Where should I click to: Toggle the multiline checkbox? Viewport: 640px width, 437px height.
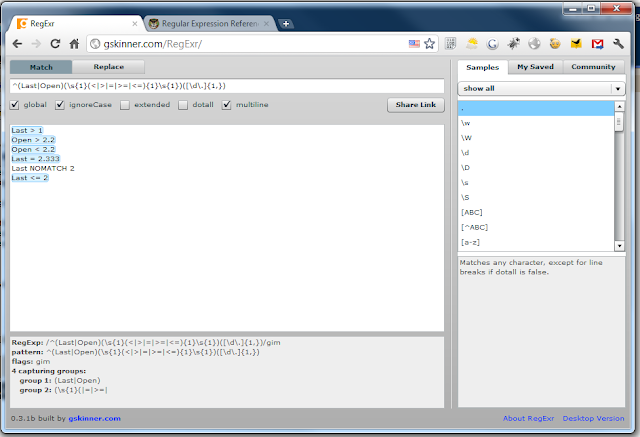227,105
